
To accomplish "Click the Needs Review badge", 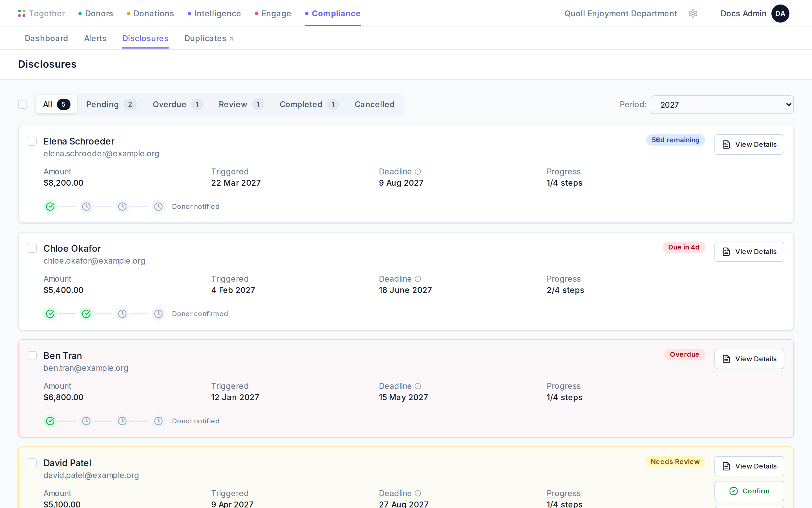I will 675,462.
